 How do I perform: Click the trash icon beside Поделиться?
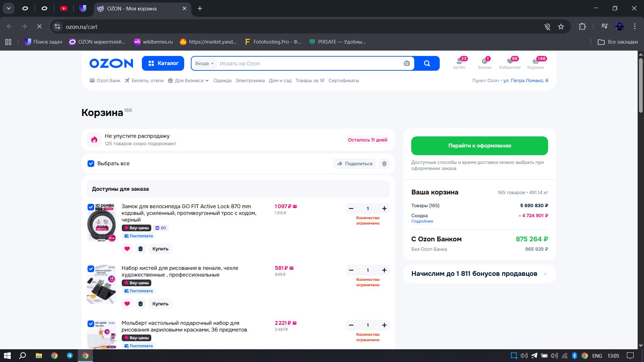point(384,164)
